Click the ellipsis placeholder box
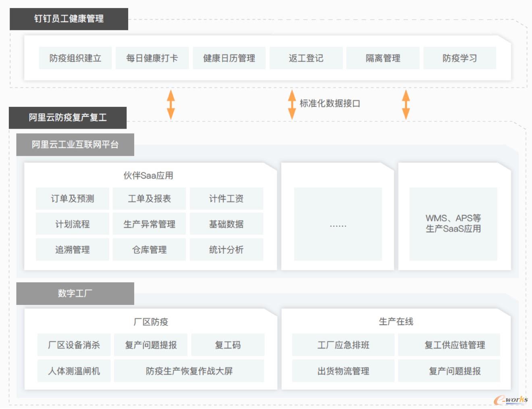The height and width of the screenshot is (409, 532). (338, 224)
